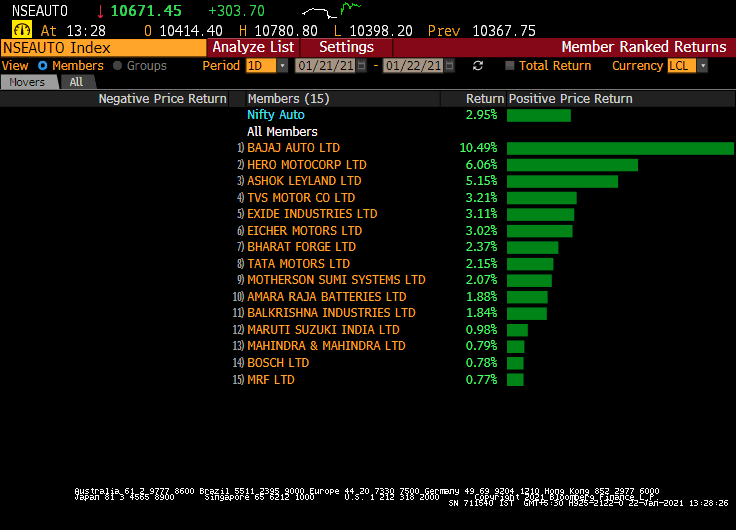This screenshot has width=736, height=530.
Task: Select the Nifty Auto index row
Action: pyautogui.click(x=276, y=115)
